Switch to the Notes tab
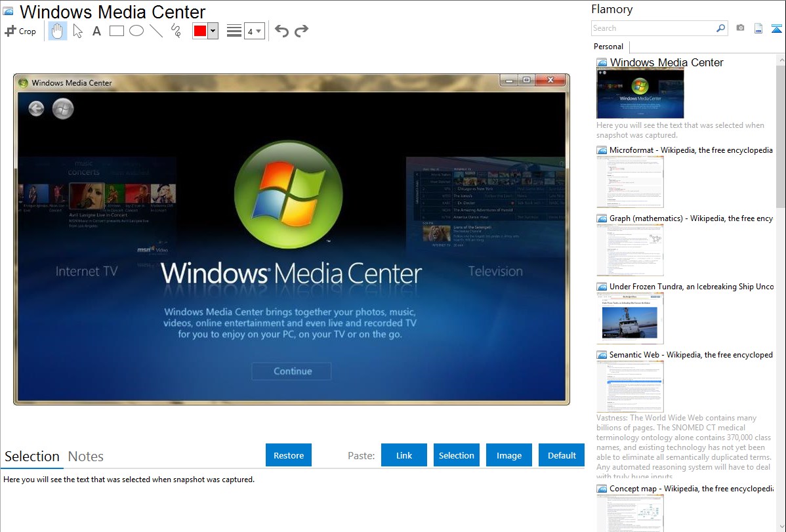Screen dimensions: 786x532 tap(86, 457)
